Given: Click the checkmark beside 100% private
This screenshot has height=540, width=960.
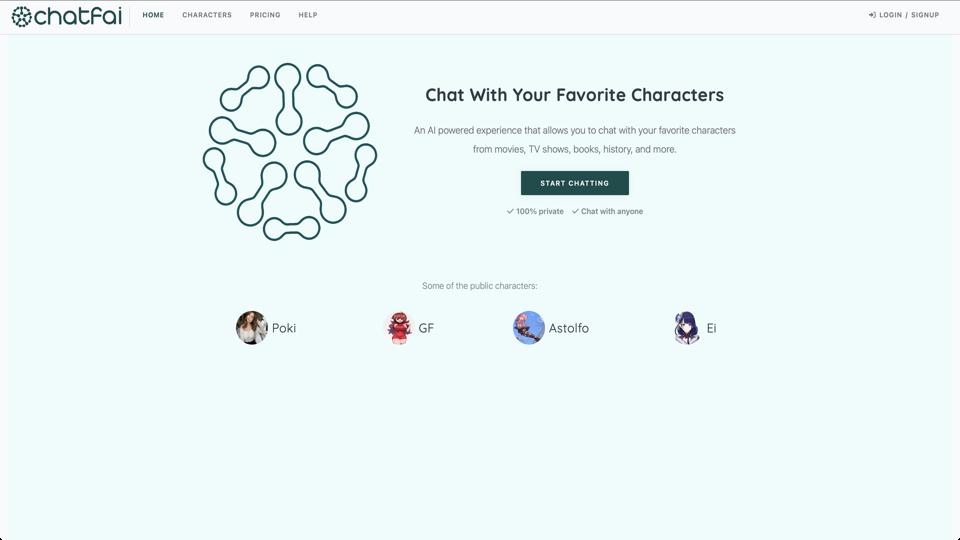Looking at the screenshot, I should pos(510,212).
